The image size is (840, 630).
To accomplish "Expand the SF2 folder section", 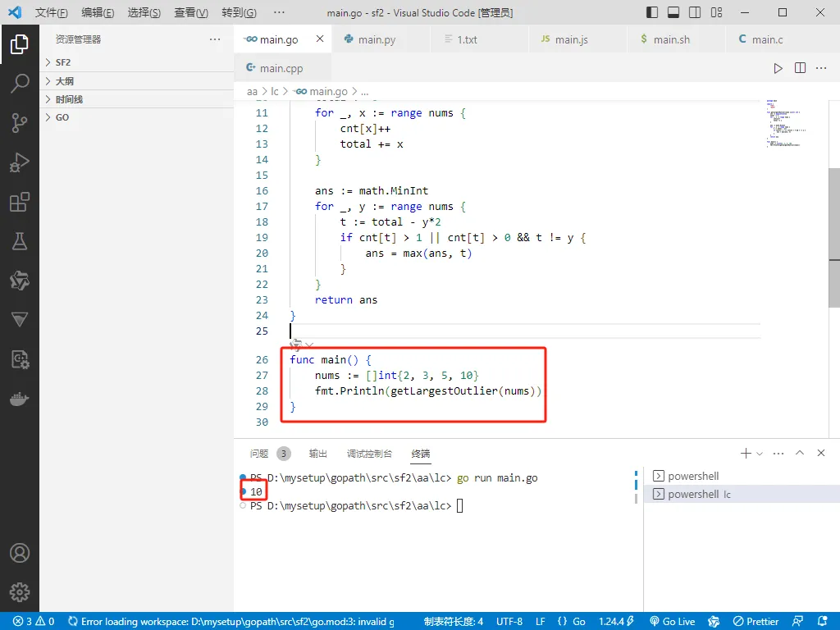I will point(137,62).
